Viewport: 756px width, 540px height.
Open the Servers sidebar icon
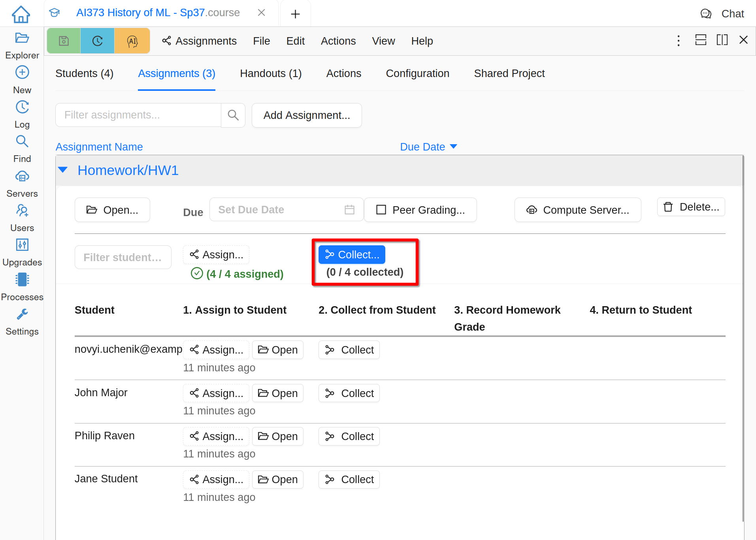point(22,177)
